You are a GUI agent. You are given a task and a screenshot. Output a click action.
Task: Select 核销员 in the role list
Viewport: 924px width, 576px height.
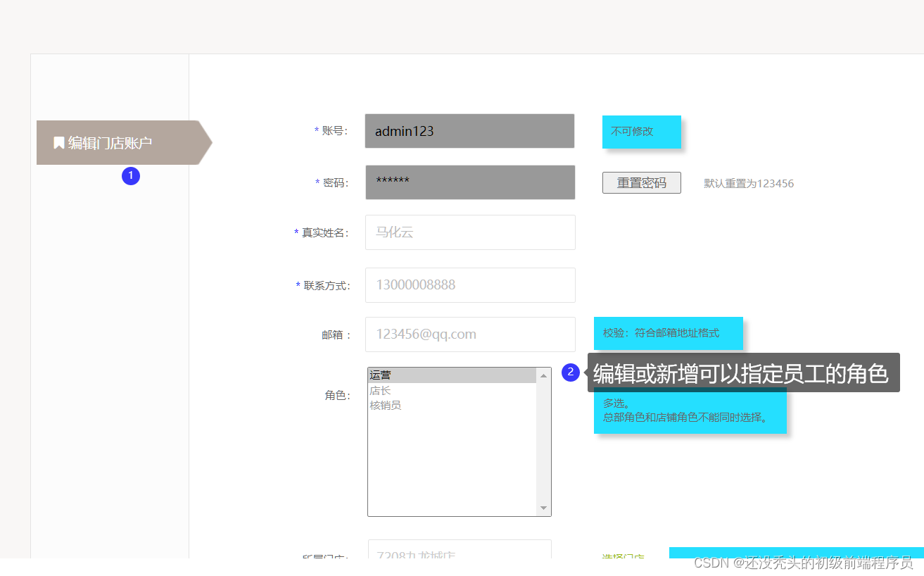(x=452, y=405)
